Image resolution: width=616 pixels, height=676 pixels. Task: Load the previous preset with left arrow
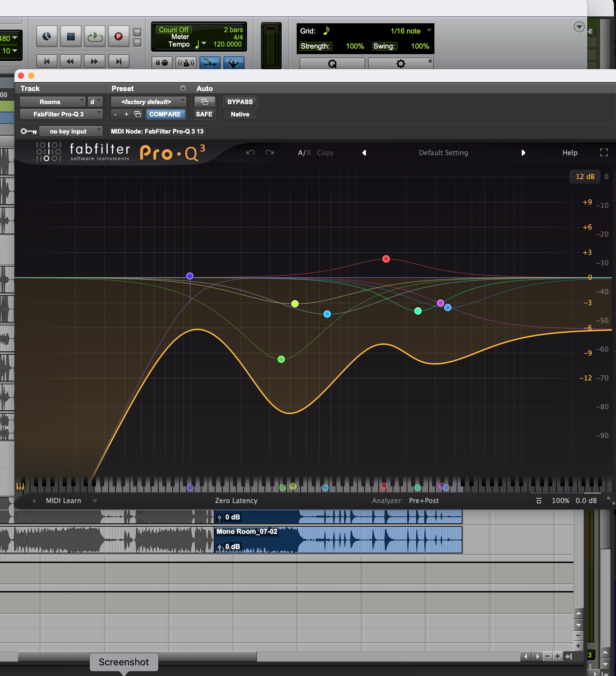pos(364,153)
